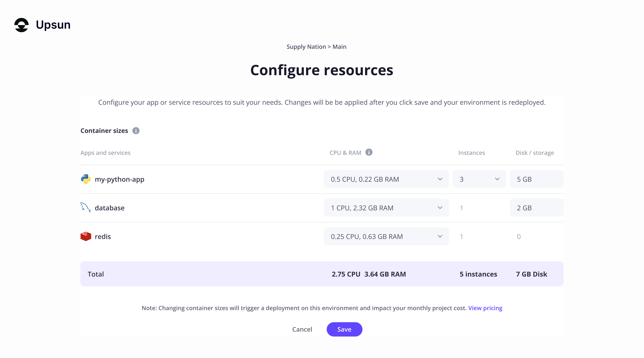Expand the database CPU & RAM selector
This screenshot has width=644, height=358.
tap(386, 207)
